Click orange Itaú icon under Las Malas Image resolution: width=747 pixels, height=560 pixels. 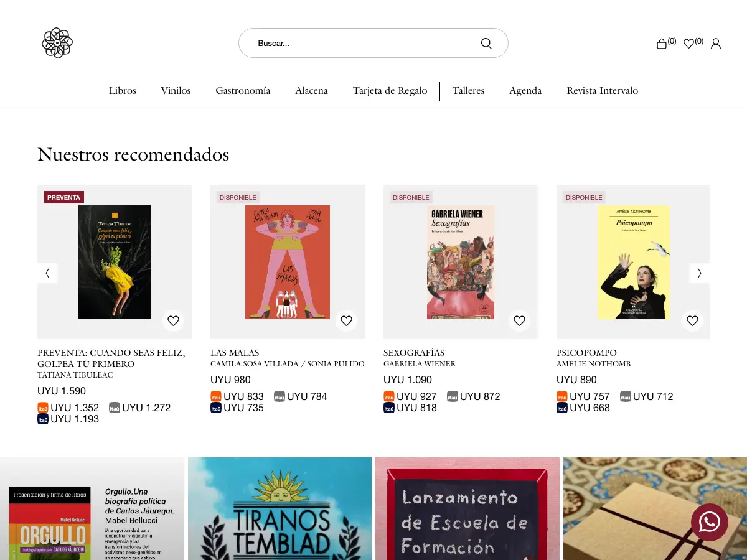(x=216, y=396)
